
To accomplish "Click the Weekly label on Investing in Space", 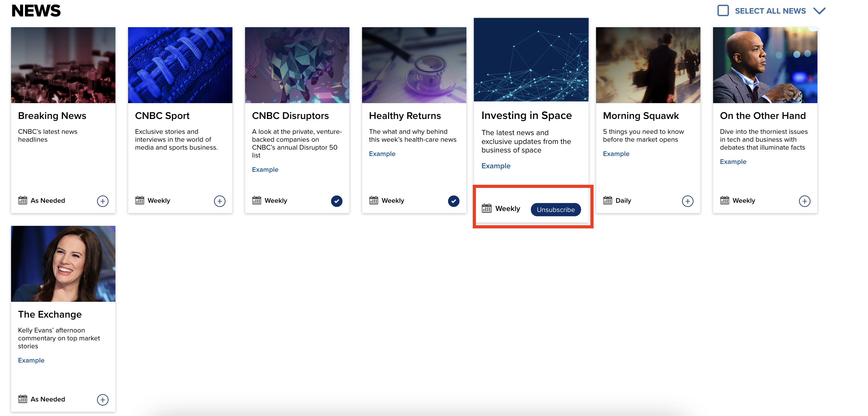I will [508, 208].
